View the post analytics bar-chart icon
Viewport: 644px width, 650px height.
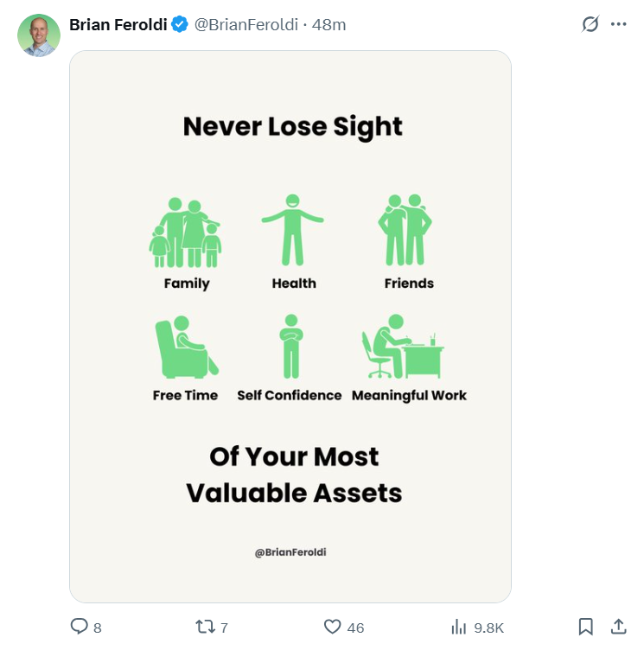tap(459, 627)
